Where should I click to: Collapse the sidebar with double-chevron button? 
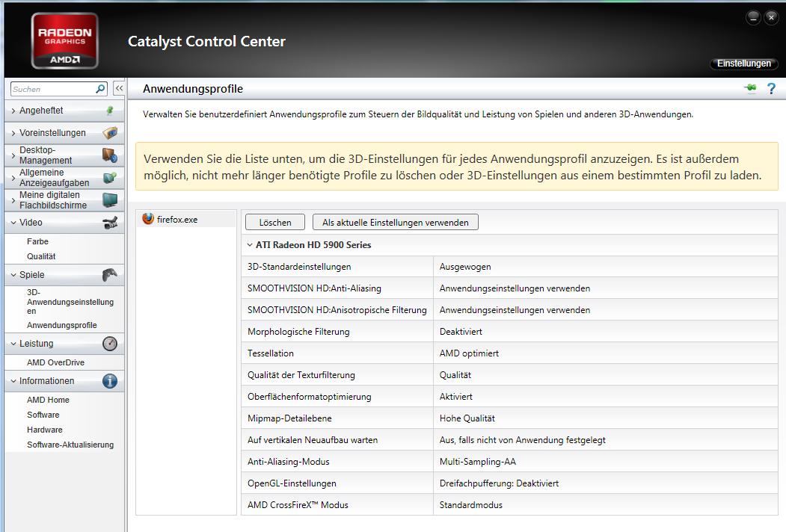[119, 89]
